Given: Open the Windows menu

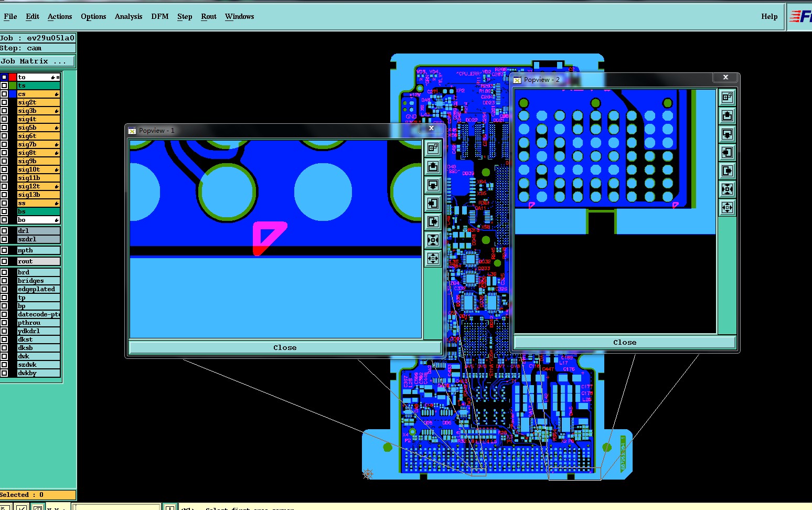Looking at the screenshot, I should 240,16.
